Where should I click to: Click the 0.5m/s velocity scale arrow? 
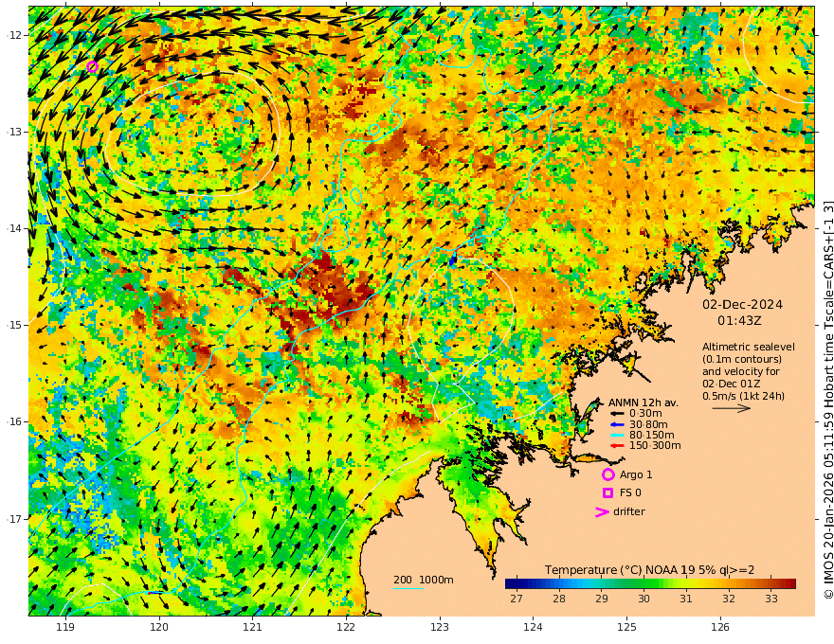click(x=732, y=408)
